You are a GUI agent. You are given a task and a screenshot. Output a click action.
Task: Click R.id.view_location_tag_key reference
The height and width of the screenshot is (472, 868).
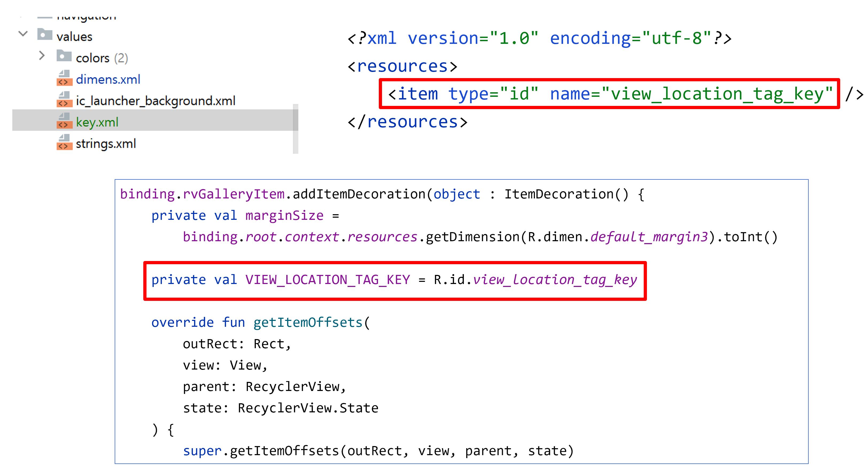535,280
